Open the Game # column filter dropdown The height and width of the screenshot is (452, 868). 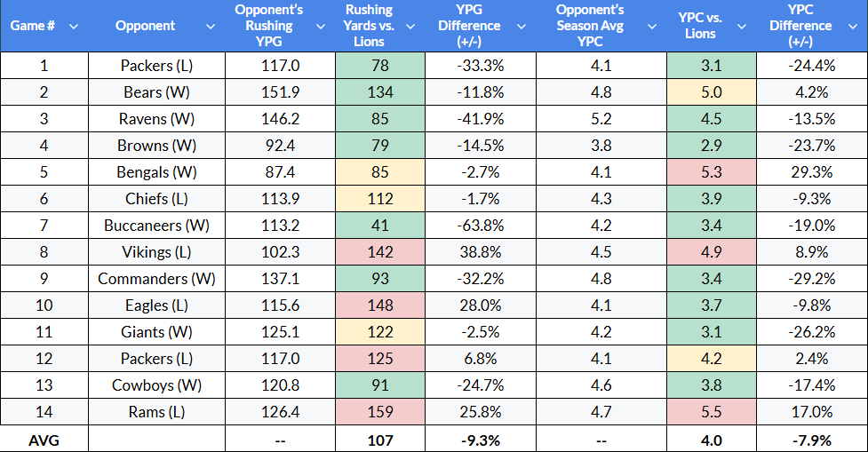(74, 26)
